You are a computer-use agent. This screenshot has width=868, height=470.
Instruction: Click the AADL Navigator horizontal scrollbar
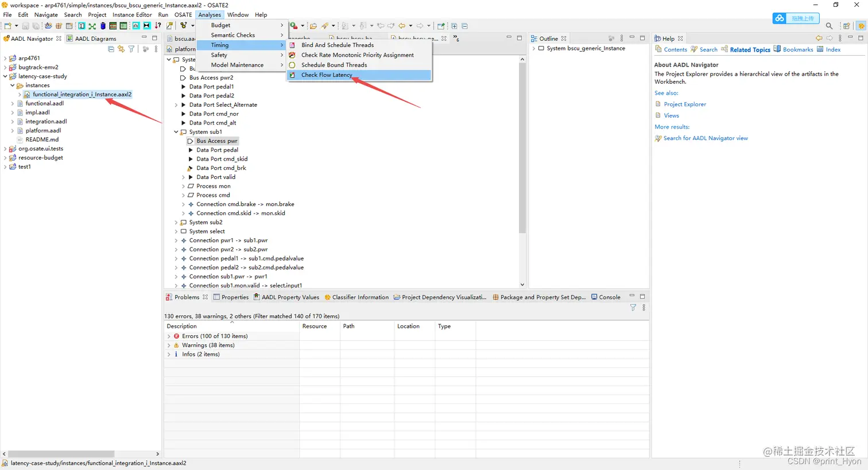tap(62, 454)
